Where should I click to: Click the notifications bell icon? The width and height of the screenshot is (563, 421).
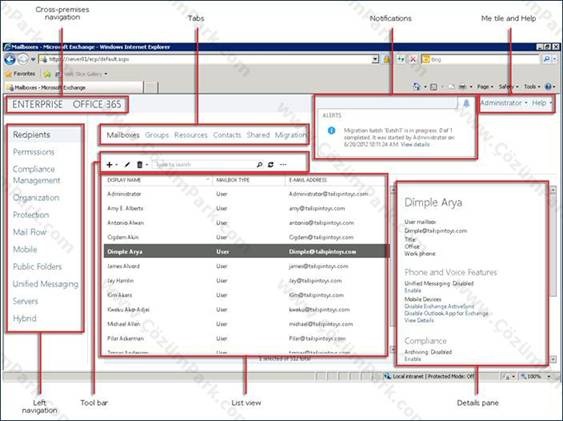(x=466, y=103)
